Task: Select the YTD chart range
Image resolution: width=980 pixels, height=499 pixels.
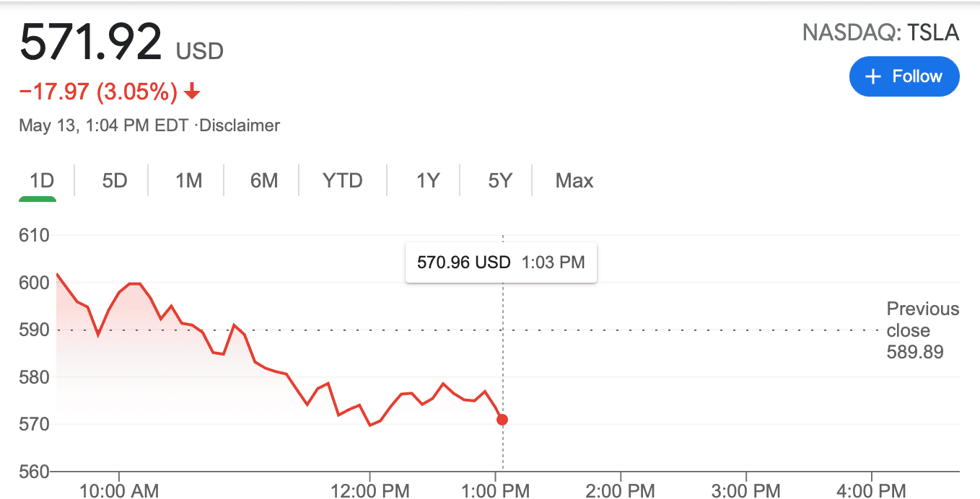Action: 342,180
